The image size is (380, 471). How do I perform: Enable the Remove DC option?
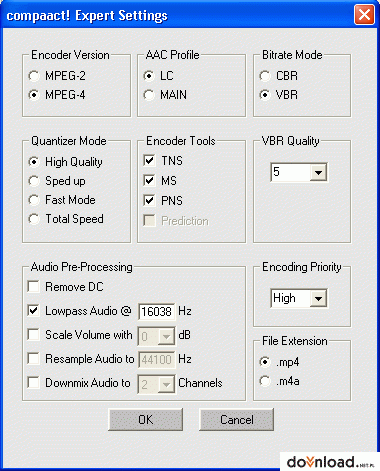[x=33, y=287]
